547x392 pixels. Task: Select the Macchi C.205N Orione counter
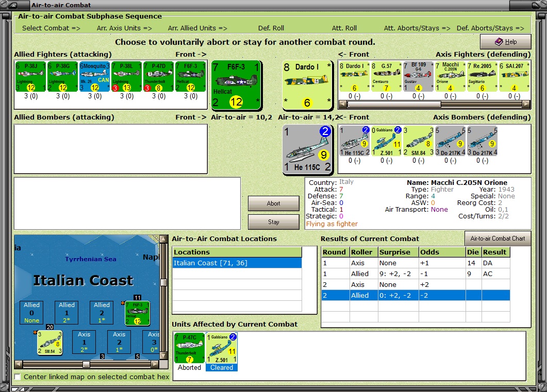click(450, 77)
